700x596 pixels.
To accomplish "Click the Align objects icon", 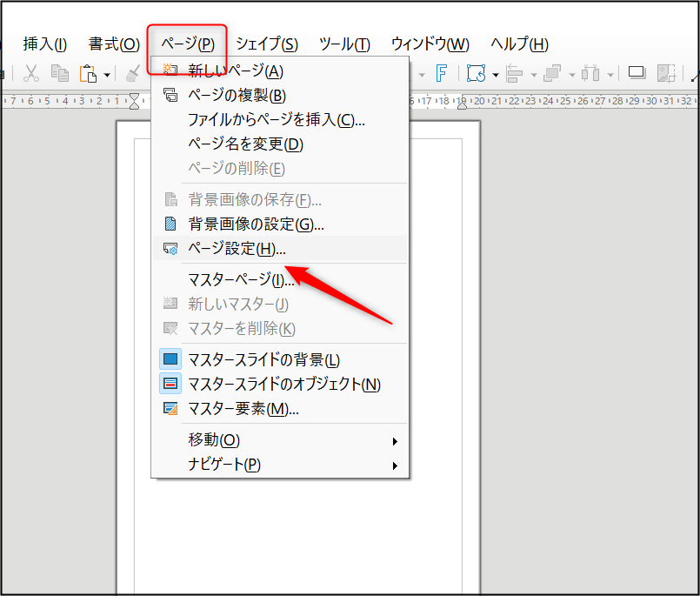I will point(514,74).
